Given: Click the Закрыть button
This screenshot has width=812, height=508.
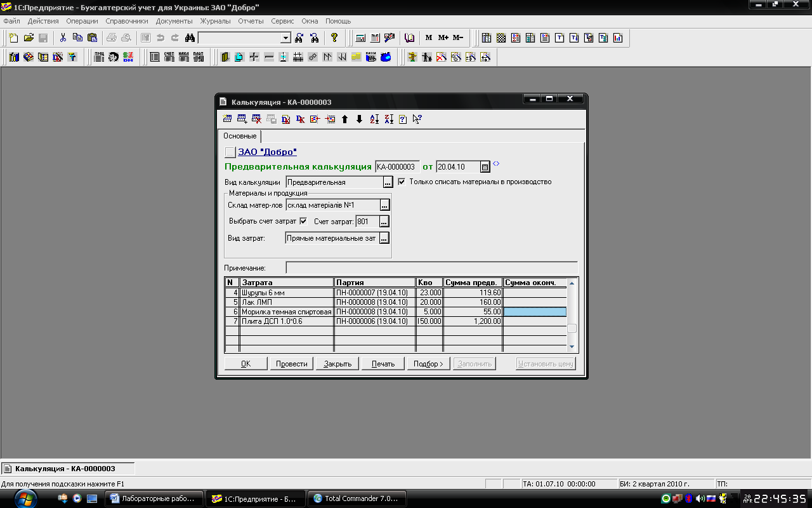Looking at the screenshot, I should point(337,364).
